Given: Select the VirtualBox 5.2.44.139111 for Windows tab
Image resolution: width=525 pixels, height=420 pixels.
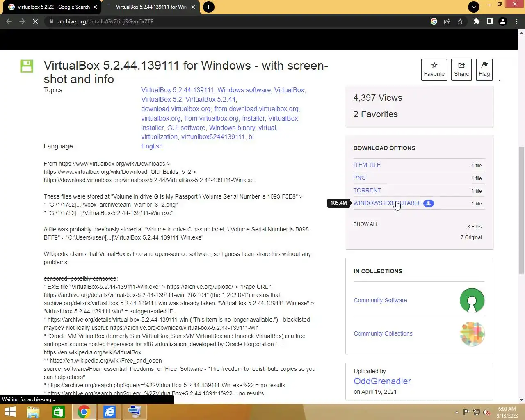Looking at the screenshot, I should [x=150, y=7].
